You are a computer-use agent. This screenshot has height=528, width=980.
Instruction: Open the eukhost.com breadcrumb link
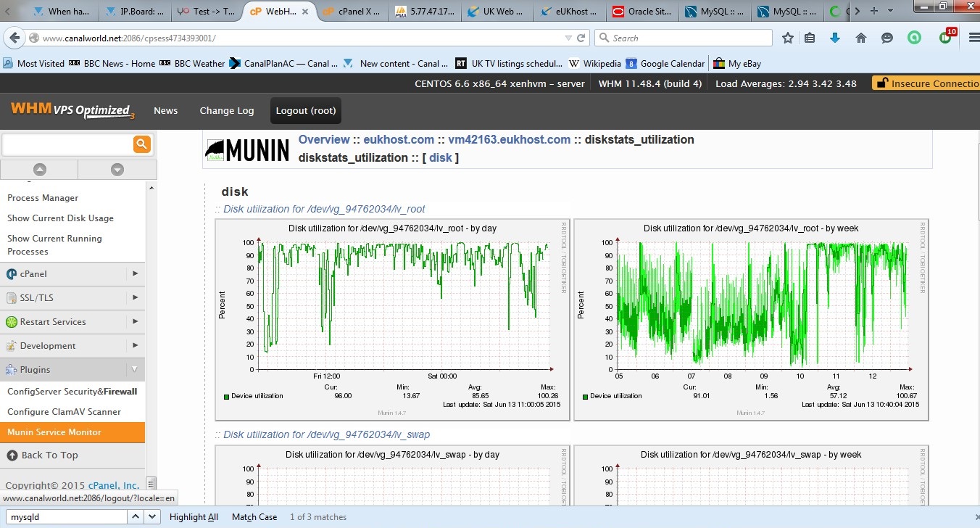[399, 140]
